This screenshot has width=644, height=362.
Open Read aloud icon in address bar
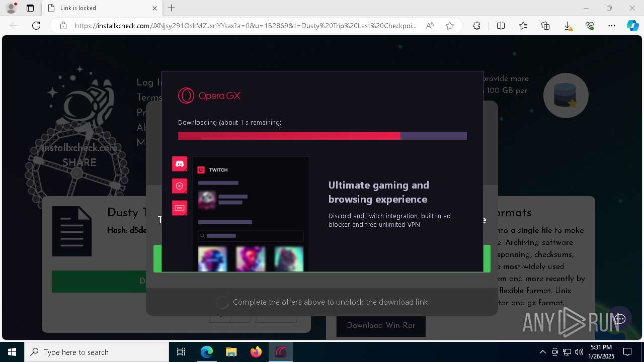click(430, 26)
